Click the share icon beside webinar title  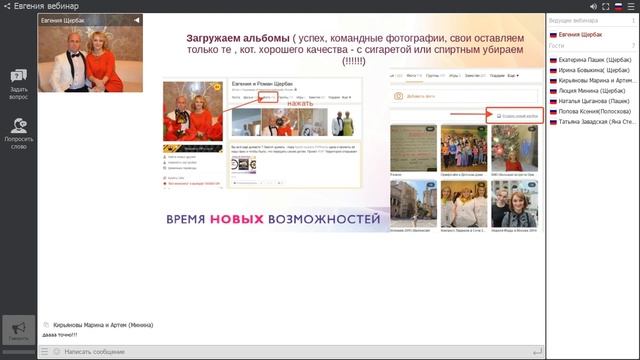tap(7, 6)
